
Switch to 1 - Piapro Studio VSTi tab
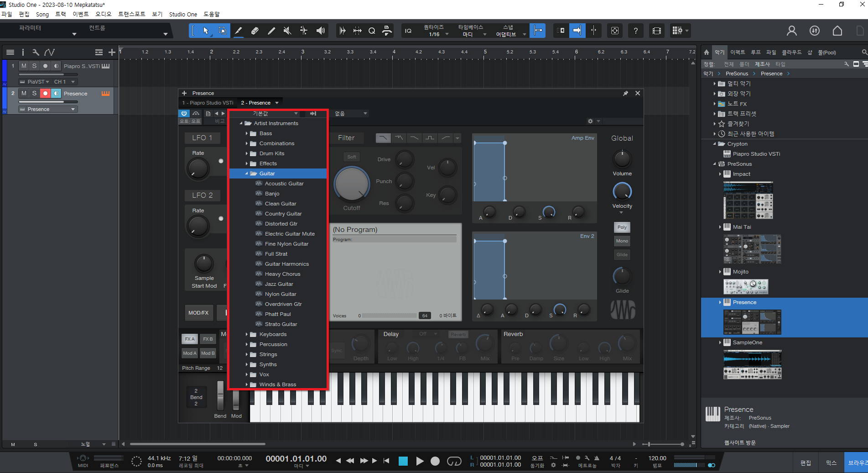click(x=208, y=103)
